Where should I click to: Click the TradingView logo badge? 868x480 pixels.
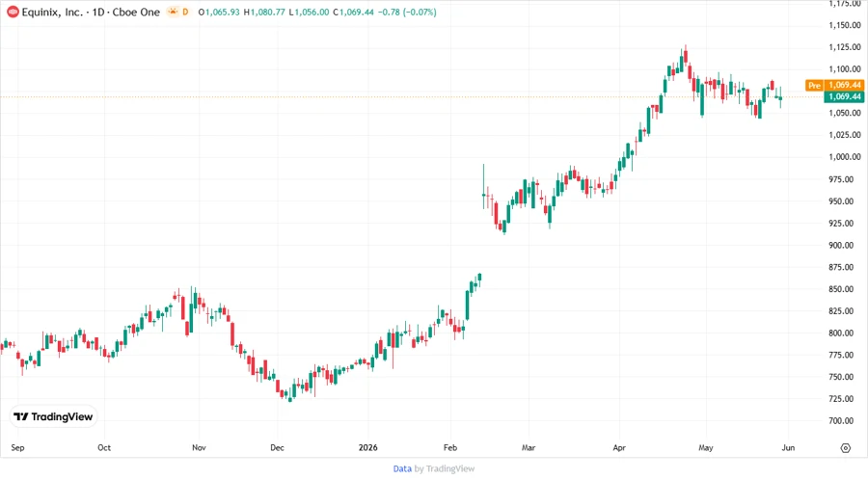[x=54, y=416]
